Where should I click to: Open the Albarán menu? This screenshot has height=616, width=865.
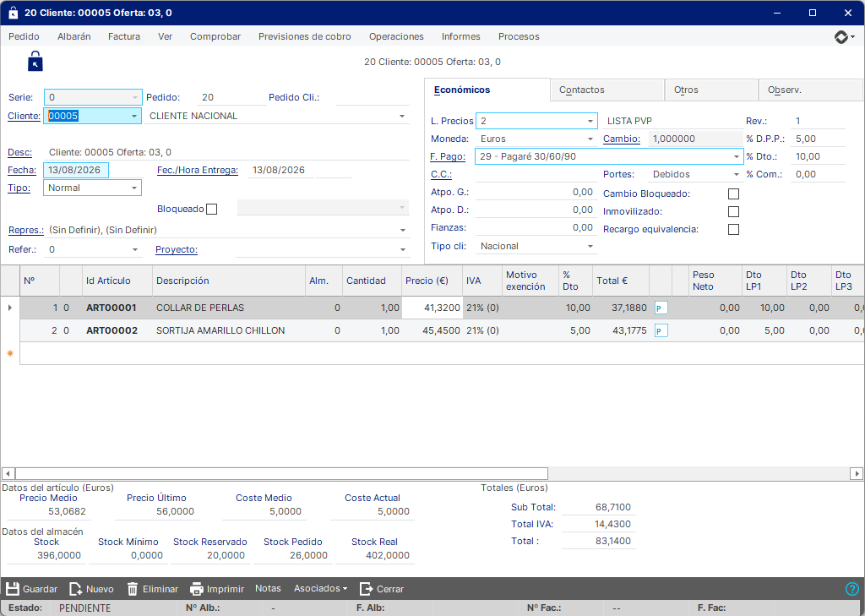tap(74, 36)
